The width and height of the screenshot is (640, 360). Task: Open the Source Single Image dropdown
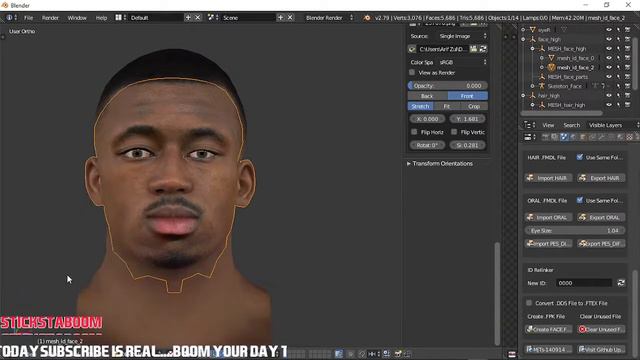(x=462, y=36)
